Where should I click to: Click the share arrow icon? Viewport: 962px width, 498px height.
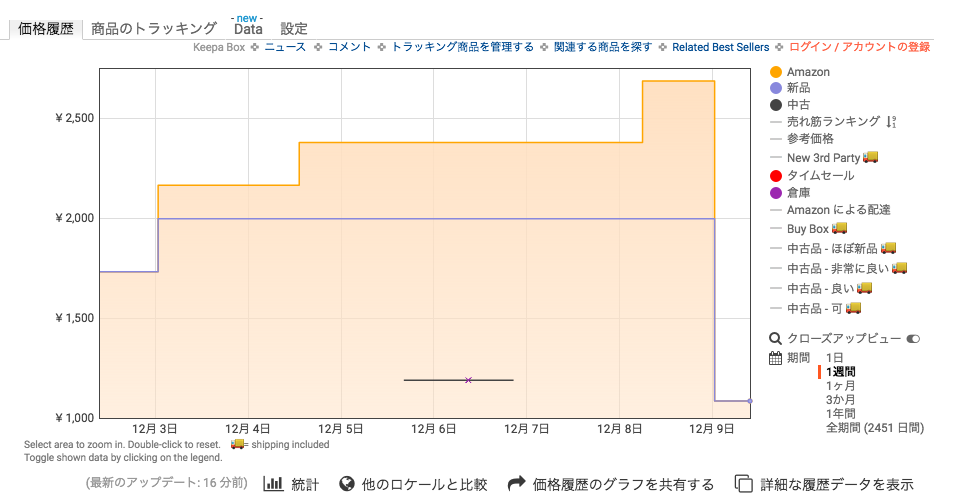[517, 484]
